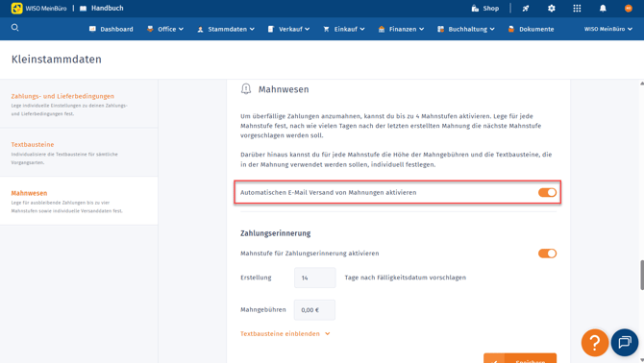Click the Erstellung days input field
The width and height of the screenshot is (644, 363).
(x=314, y=278)
